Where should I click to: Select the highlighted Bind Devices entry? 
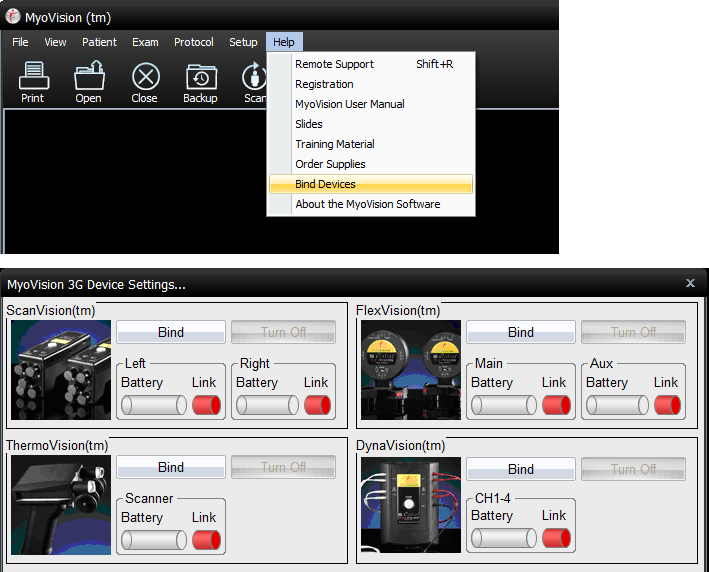pyautogui.click(x=371, y=184)
